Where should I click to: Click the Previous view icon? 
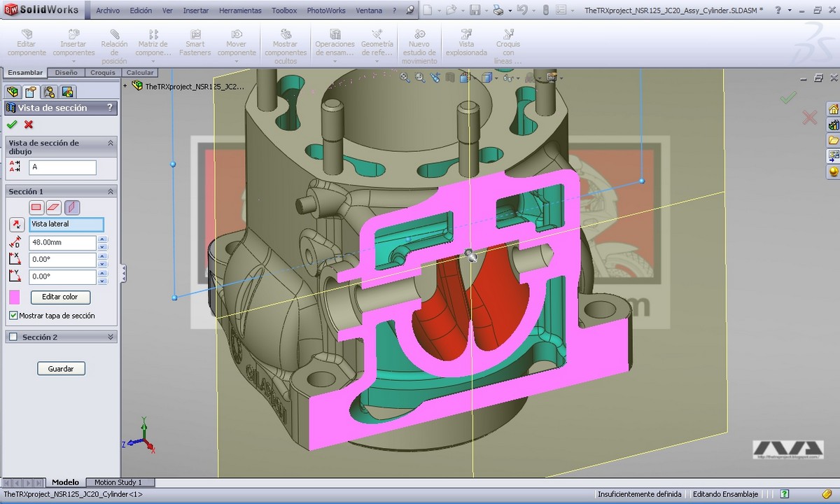pyautogui.click(x=437, y=78)
